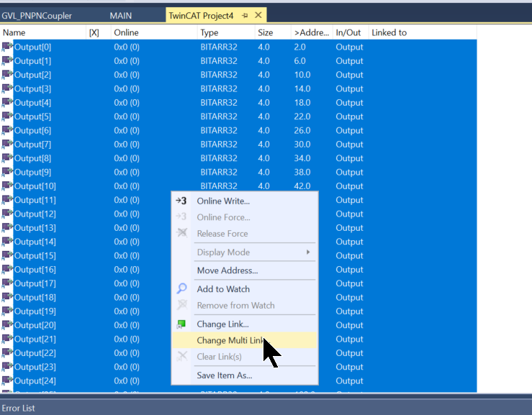Close the TwinCAT Project4 tab

click(x=258, y=15)
